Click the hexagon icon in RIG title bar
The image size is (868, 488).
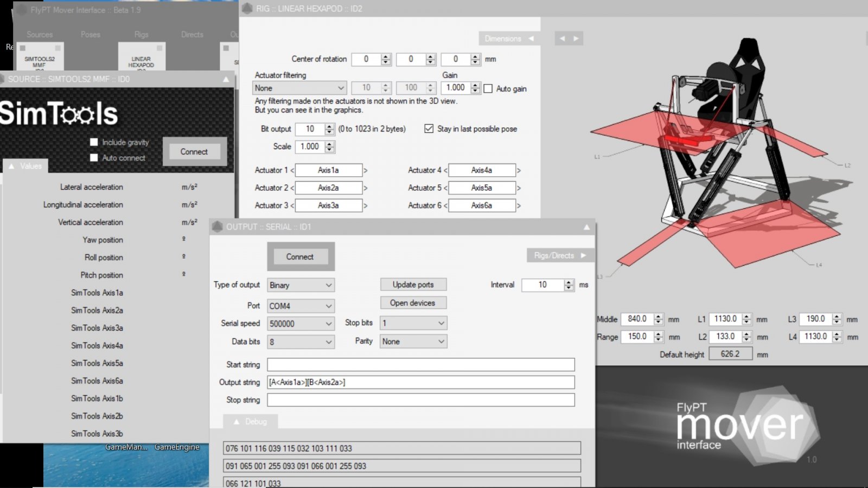[x=247, y=9]
